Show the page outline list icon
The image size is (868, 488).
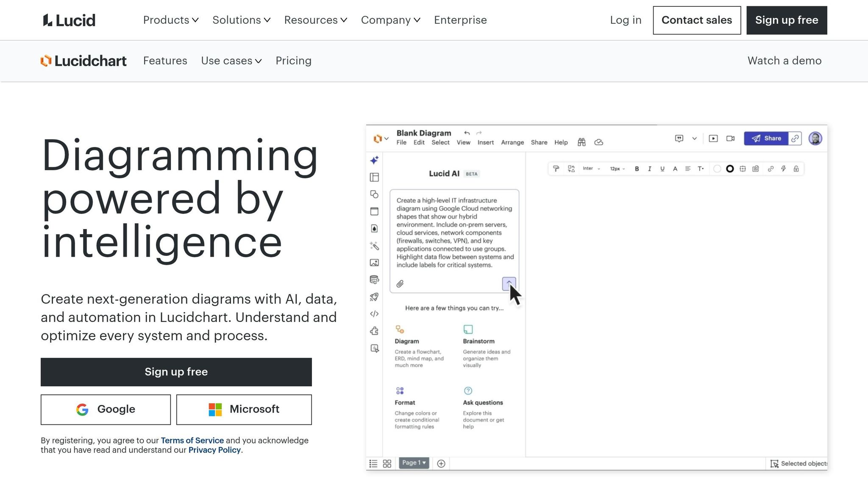(x=373, y=463)
